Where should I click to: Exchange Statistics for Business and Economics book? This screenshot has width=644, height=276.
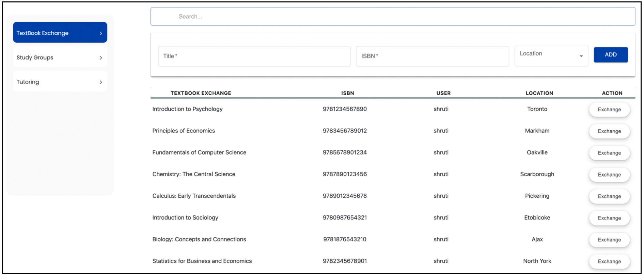[x=609, y=262]
